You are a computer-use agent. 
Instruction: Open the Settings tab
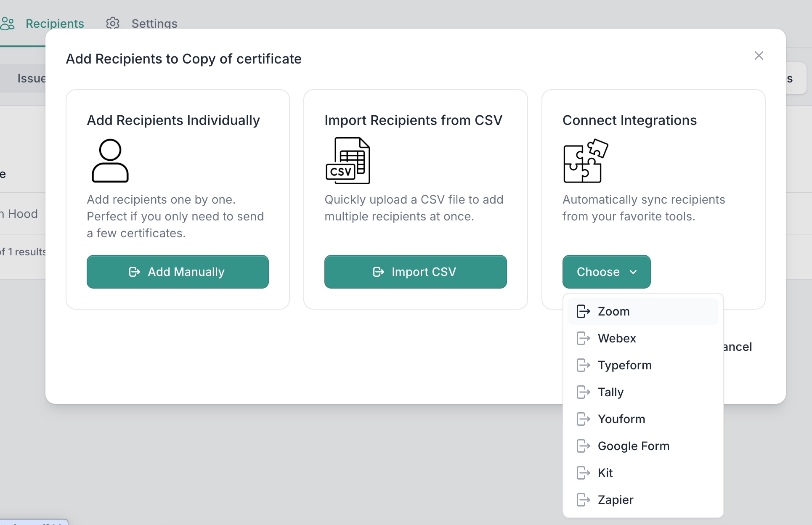(x=142, y=23)
